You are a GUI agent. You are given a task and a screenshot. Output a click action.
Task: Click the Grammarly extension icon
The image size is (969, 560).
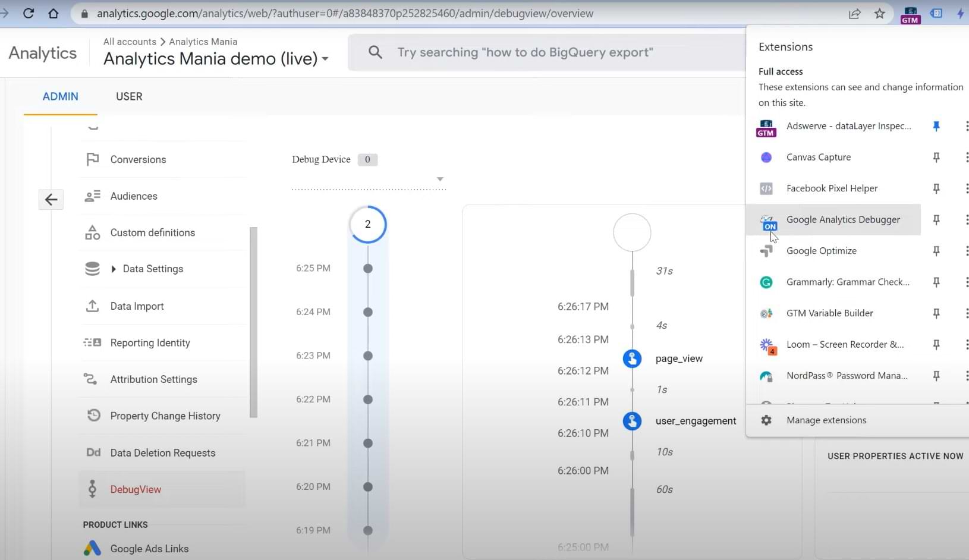(766, 282)
